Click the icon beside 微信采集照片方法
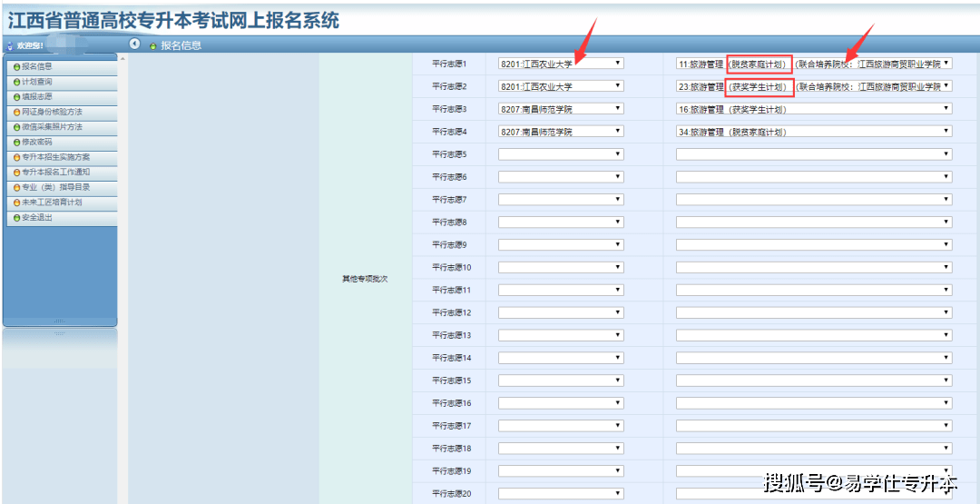Viewport: 980px width, 504px height. coord(17,127)
